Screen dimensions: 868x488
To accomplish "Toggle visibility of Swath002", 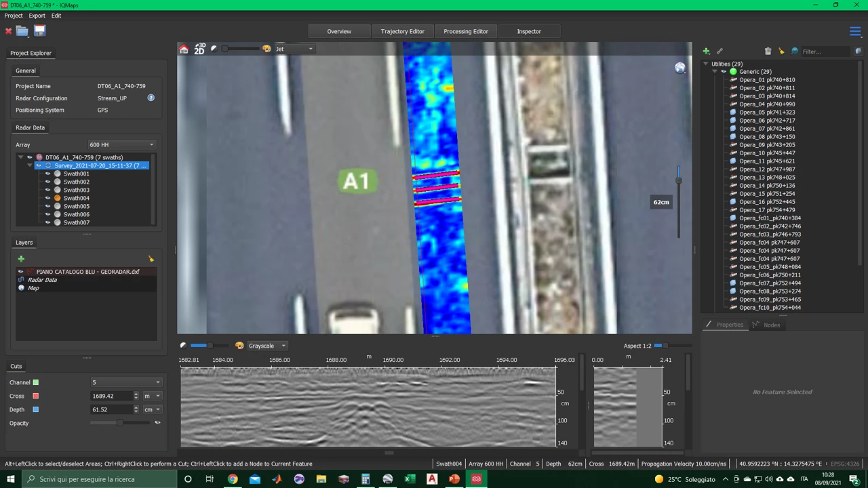I will coord(47,182).
